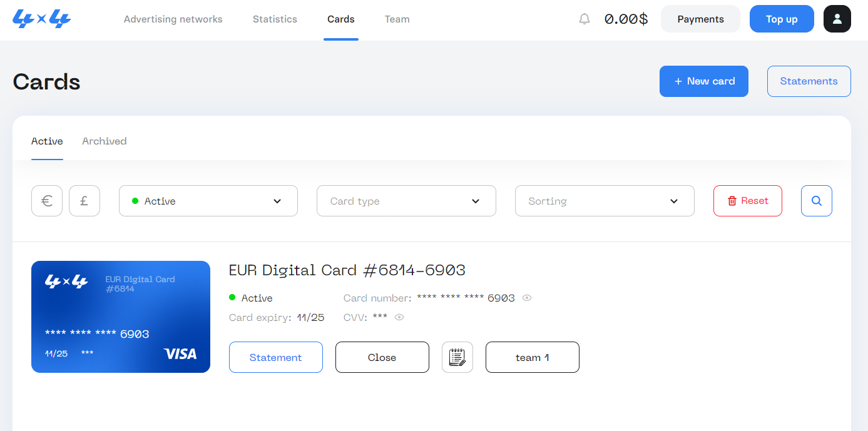868x431 pixels.
Task: Click the search magnifier button
Action: [x=816, y=201]
